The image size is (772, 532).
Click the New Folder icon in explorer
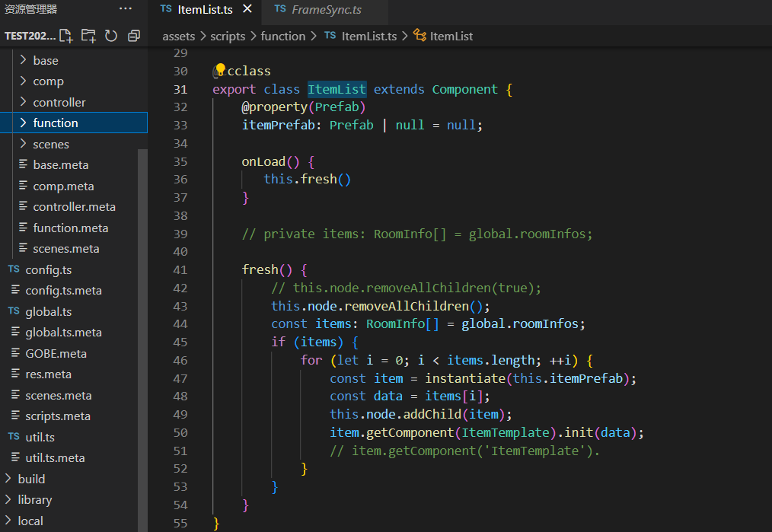(88, 36)
